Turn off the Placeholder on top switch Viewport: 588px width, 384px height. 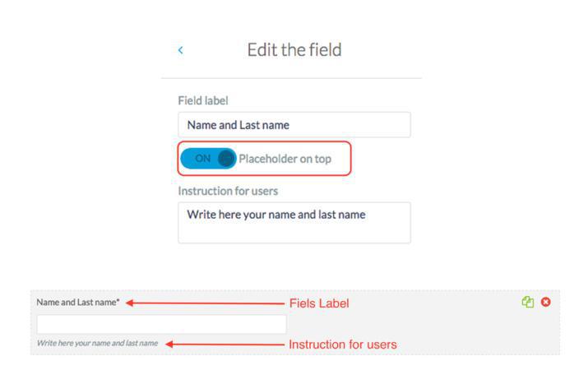point(209,159)
